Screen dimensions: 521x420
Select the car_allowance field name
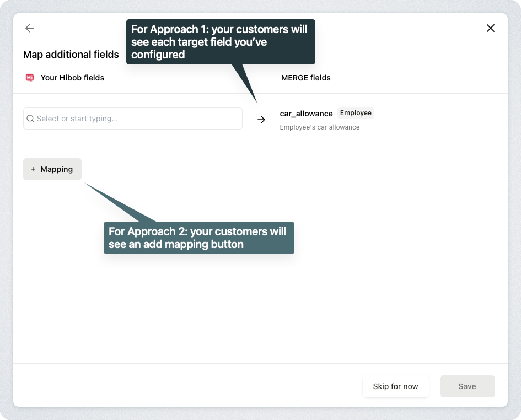pos(306,114)
